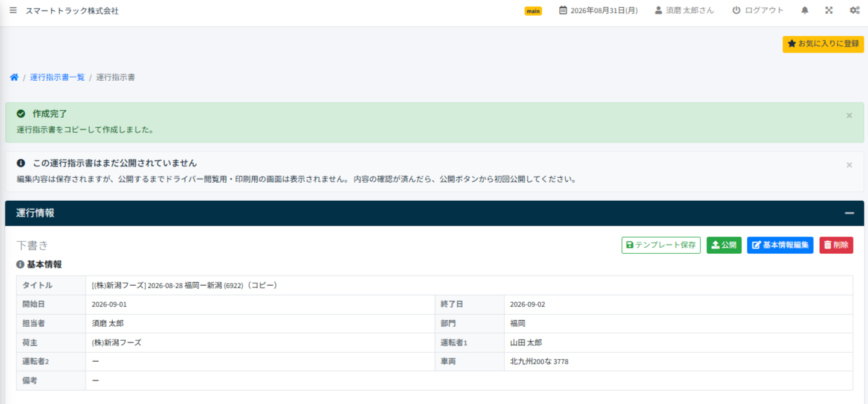Screen dimensions: 868x404
Task: Open the notifications bell
Action: [x=805, y=10]
